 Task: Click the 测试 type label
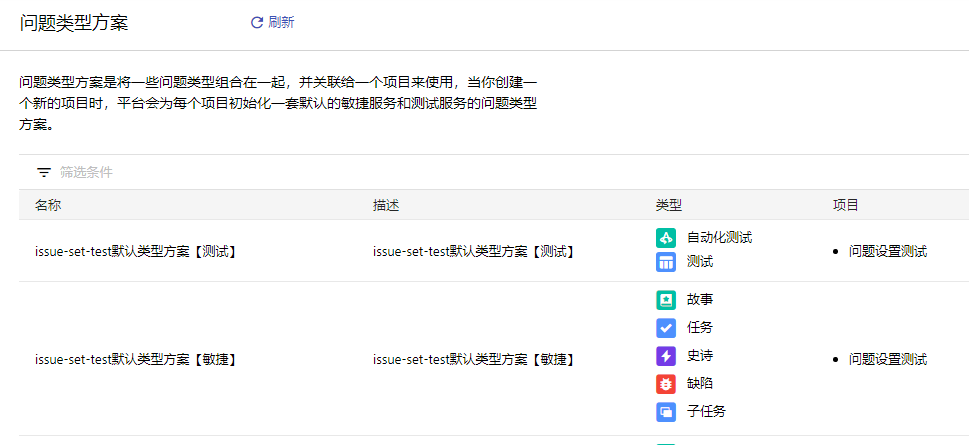pos(700,262)
